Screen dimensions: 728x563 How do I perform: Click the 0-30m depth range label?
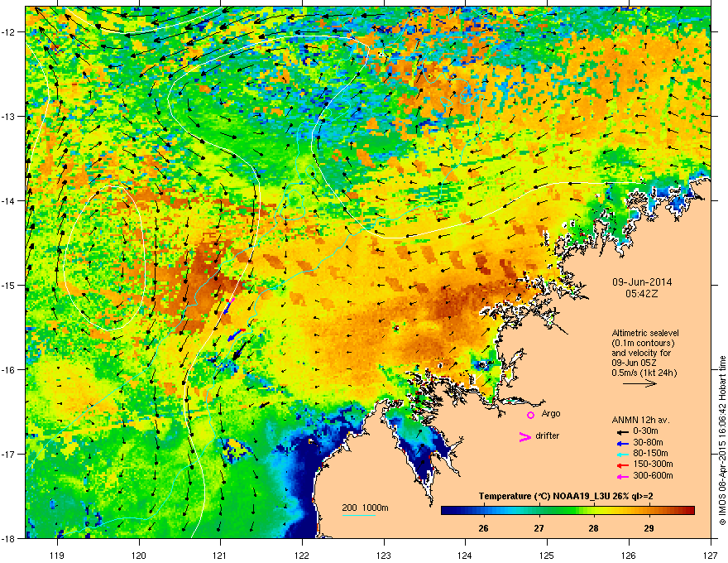(645, 431)
